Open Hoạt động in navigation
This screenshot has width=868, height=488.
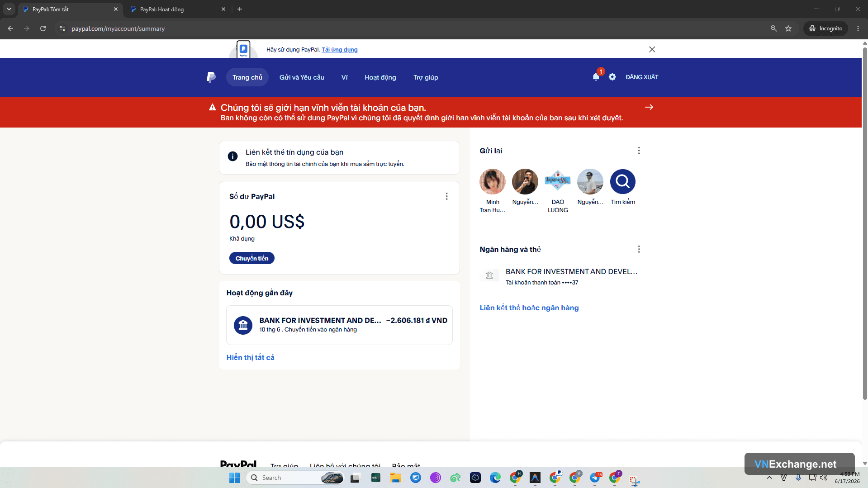[380, 77]
